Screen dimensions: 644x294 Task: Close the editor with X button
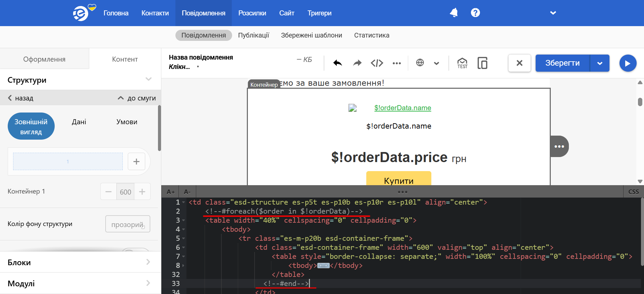click(x=520, y=63)
